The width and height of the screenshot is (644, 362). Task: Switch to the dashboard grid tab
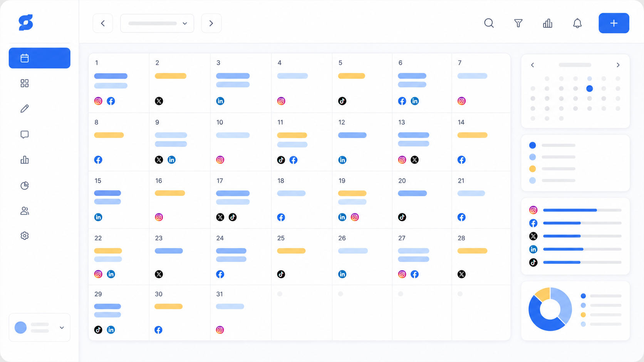25,83
